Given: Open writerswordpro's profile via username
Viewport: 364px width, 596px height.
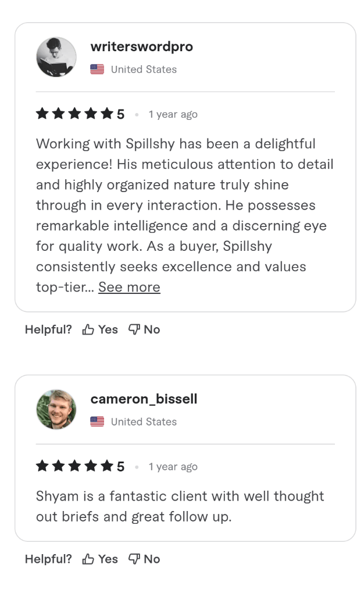Looking at the screenshot, I should coord(142,47).
